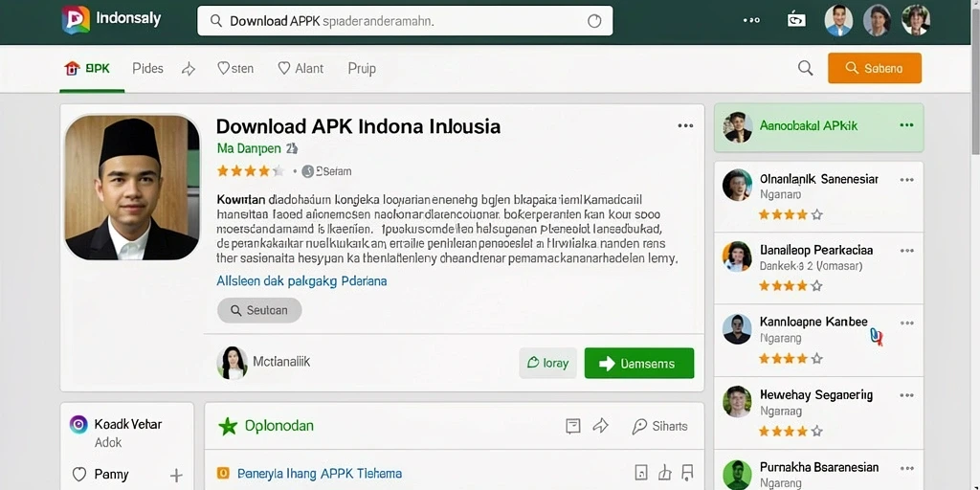Click the Seram rating count icon
The height and width of the screenshot is (490, 980).
click(307, 171)
